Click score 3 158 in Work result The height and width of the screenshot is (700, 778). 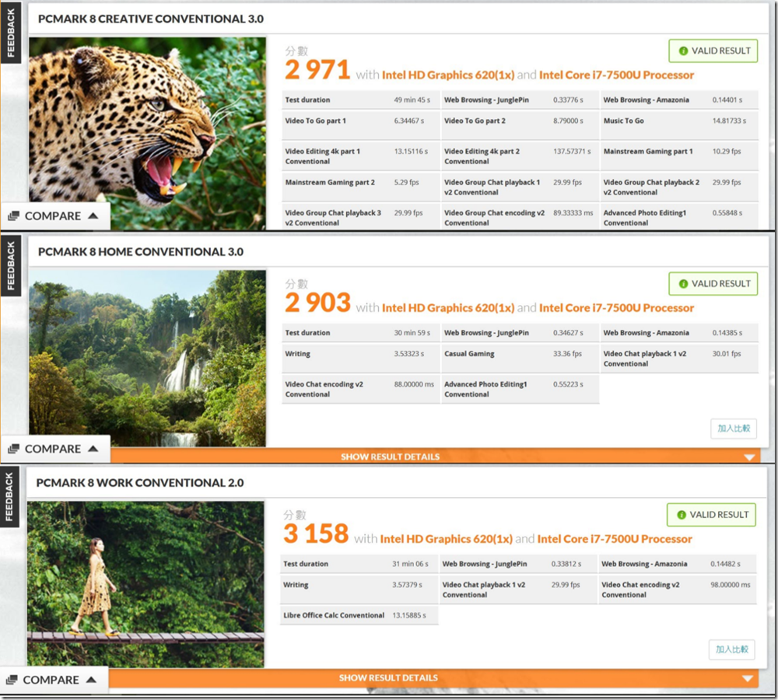(316, 534)
